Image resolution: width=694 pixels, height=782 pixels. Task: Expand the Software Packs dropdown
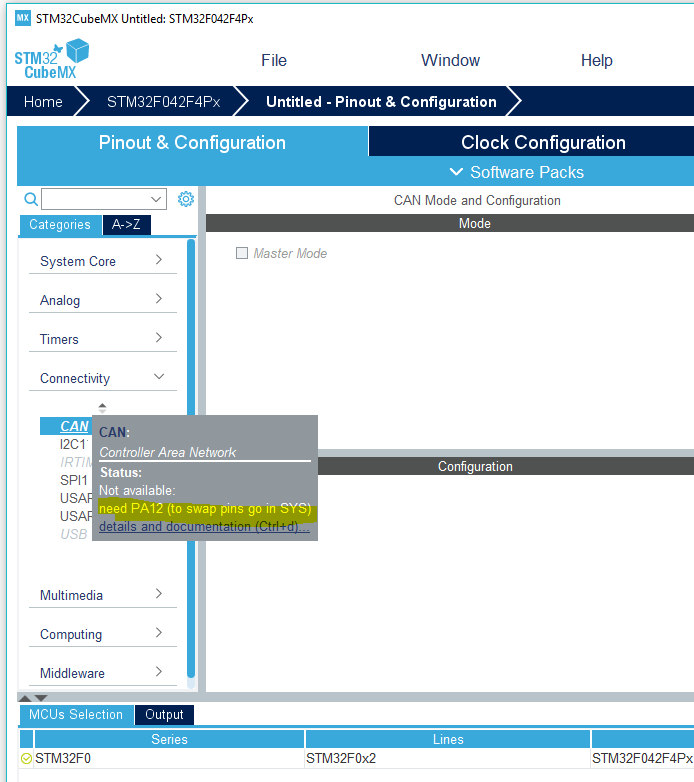pyautogui.click(x=517, y=172)
